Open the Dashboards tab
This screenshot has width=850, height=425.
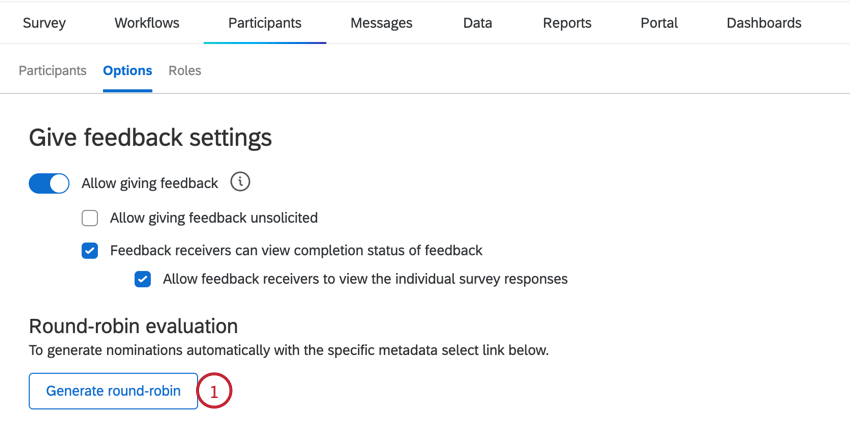[x=764, y=23]
